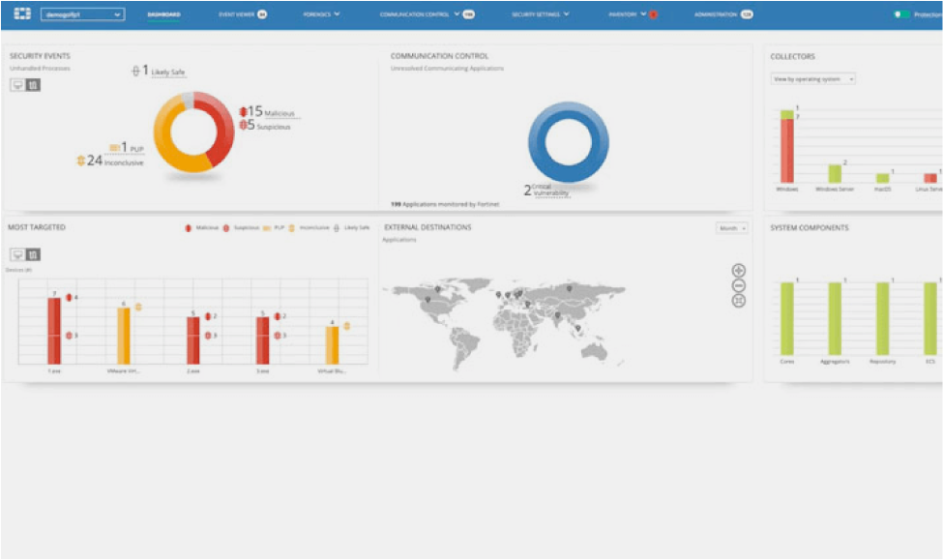This screenshot has width=943, height=560.
Task: Click Suspicious legend icon in Most Targeted
Action: (x=226, y=228)
